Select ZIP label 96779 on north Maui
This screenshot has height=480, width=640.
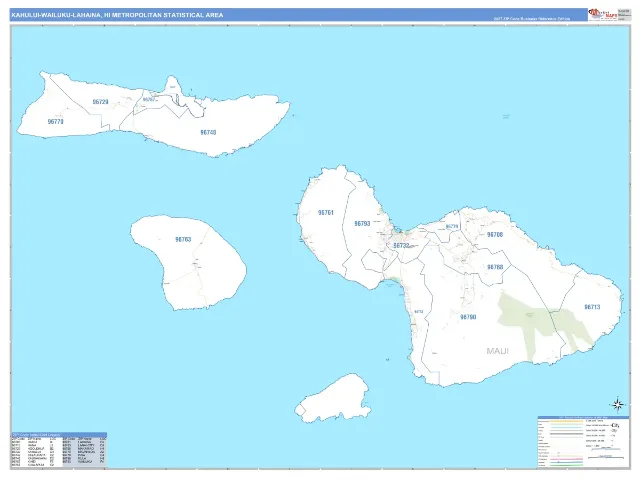pyautogui.click(x=452, y=227)
